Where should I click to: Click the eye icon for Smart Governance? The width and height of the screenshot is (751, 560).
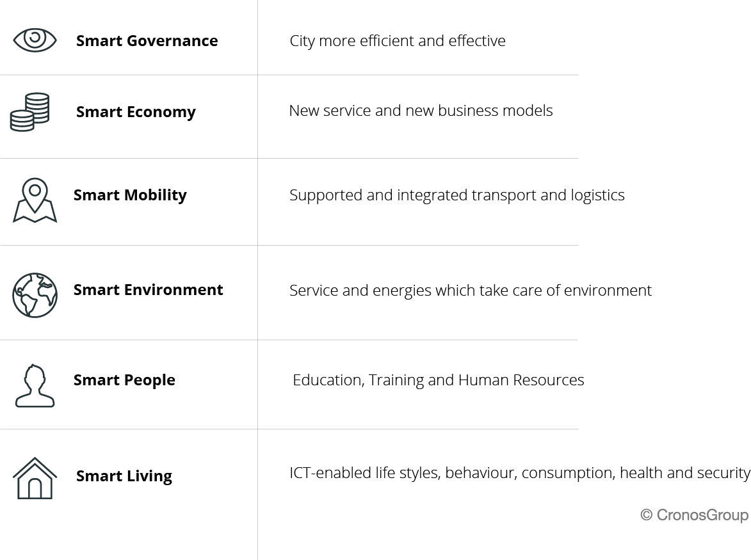(x=35, y=40)
